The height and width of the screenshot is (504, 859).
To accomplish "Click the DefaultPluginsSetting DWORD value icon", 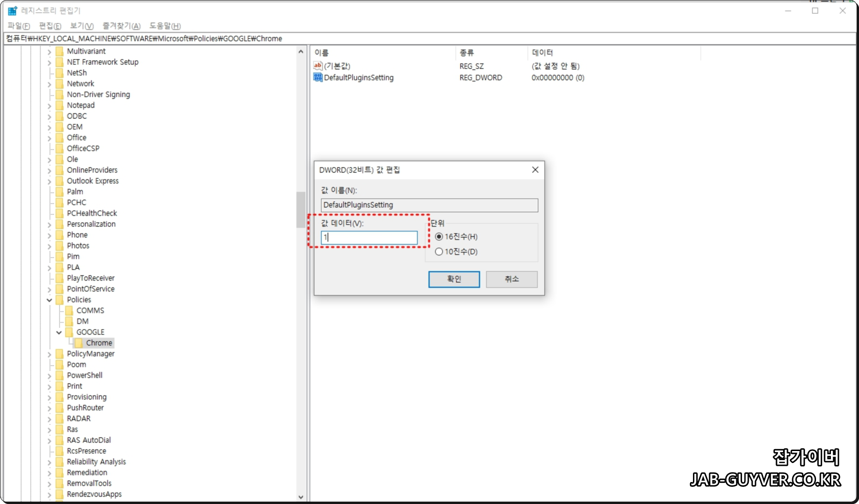I will [x=318, y=77].
